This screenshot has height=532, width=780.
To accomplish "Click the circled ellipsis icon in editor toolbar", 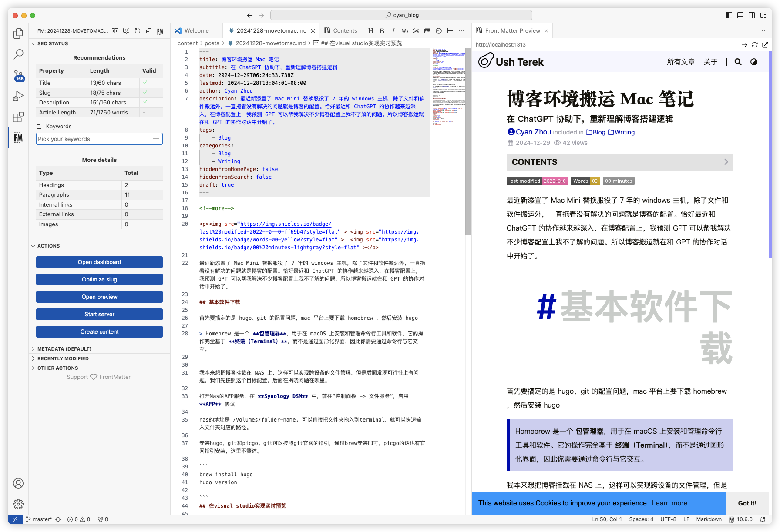I will [439, 31].
